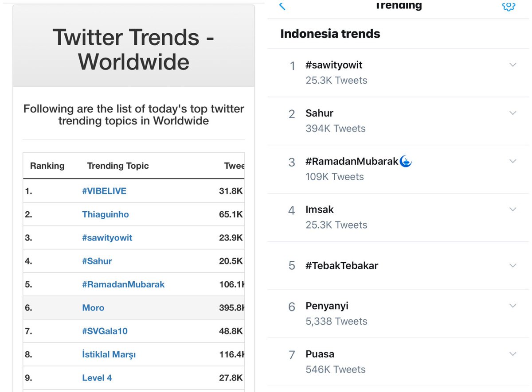532x392 pixels.
Task: Open the Moro trending topic link
Action: (93, 308)
